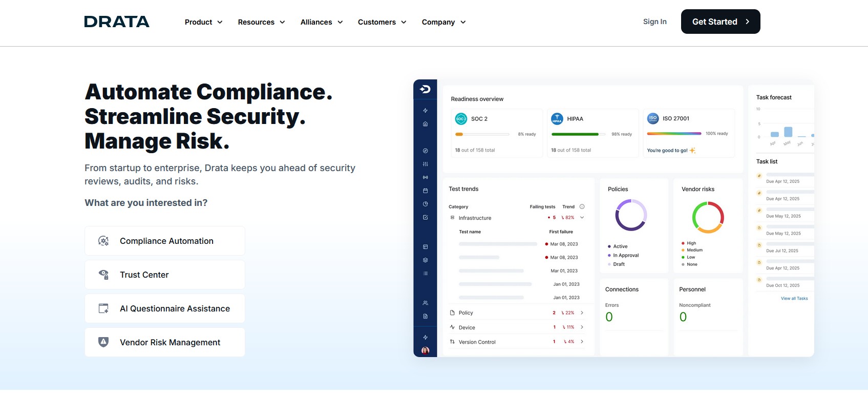Click the AI Questionnaire Assistance icon
This screenshot has width=868, height=417.
pos(103,308)
